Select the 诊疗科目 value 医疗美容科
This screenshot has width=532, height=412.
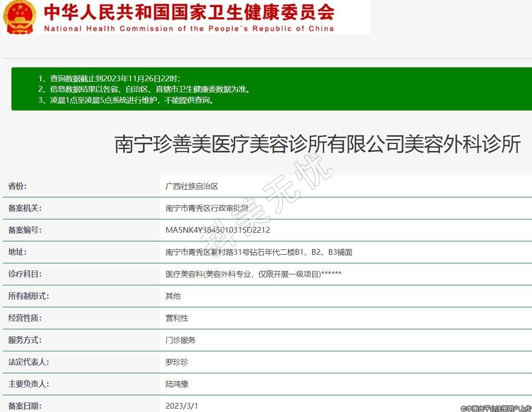253,274
